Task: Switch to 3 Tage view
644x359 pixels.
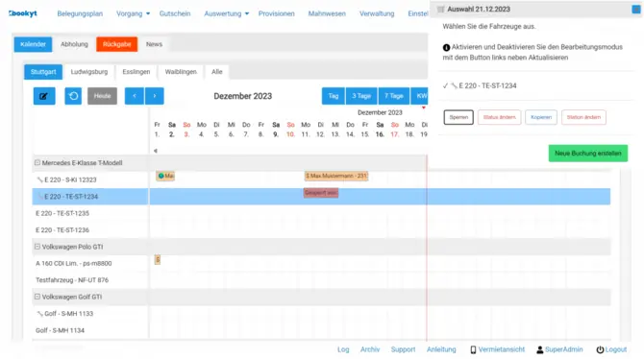Action: pyautogui.click(x=361, y=96)
